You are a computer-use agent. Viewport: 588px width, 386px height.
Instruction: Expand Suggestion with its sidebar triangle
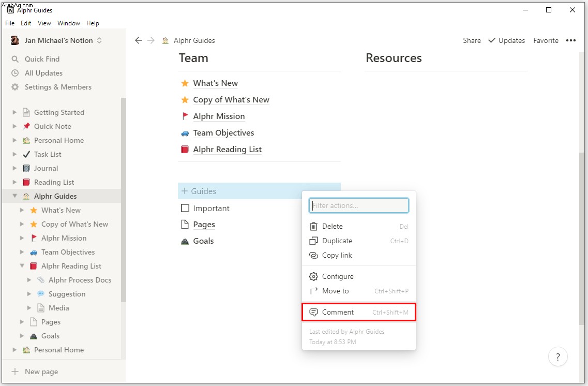click(29, 294)
